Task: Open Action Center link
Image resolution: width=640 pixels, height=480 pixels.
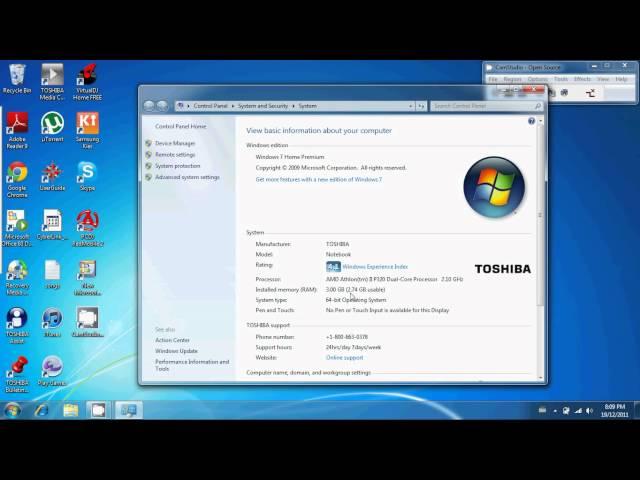Action: (x=172, y=340)
